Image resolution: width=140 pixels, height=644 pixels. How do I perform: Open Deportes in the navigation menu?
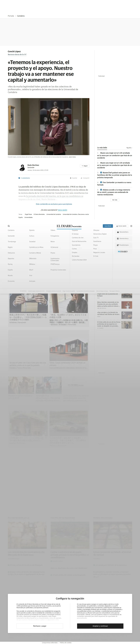(11, 259)
